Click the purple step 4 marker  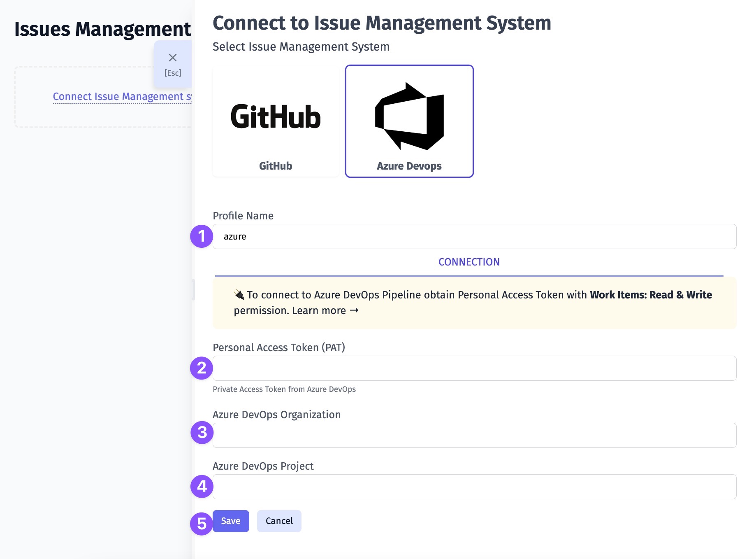[202, 487]
